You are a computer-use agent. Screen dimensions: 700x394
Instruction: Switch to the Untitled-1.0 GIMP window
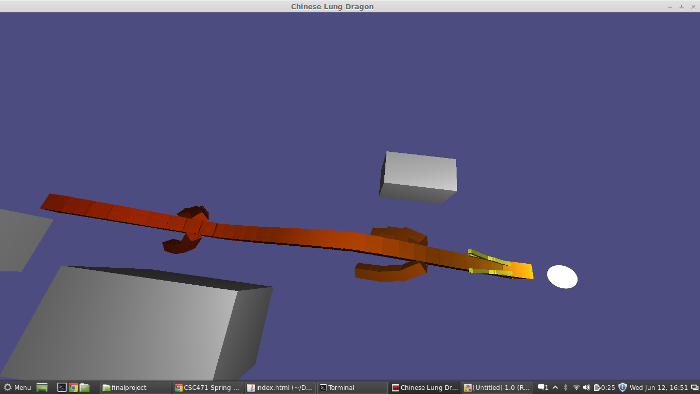coord(497,387)
